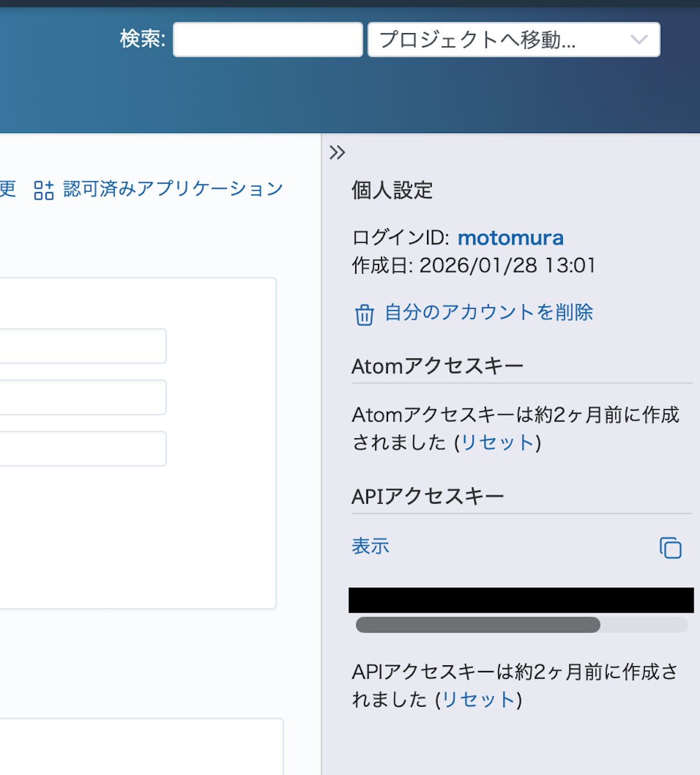The height and width of the screenshot is (775, 700).
Task: Collapse the sidebar with the double-chevron icon
Action: 337,153
